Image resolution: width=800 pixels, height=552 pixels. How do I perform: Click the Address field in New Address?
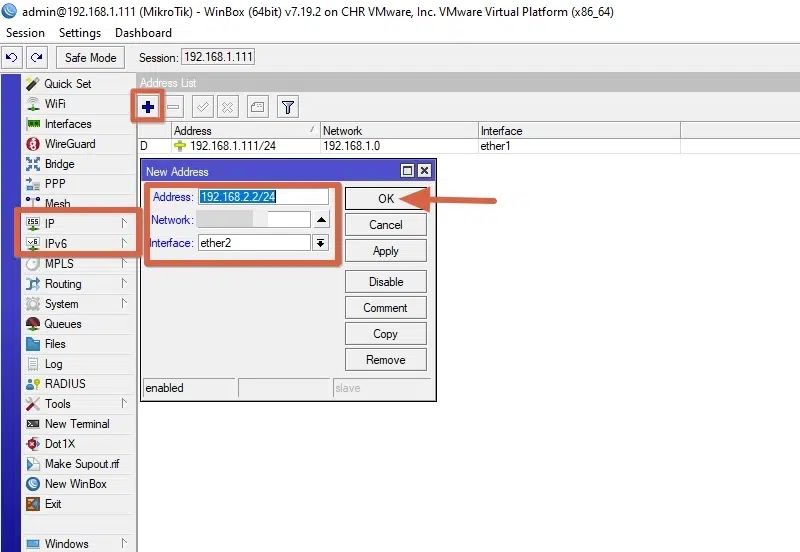point(263,197)
